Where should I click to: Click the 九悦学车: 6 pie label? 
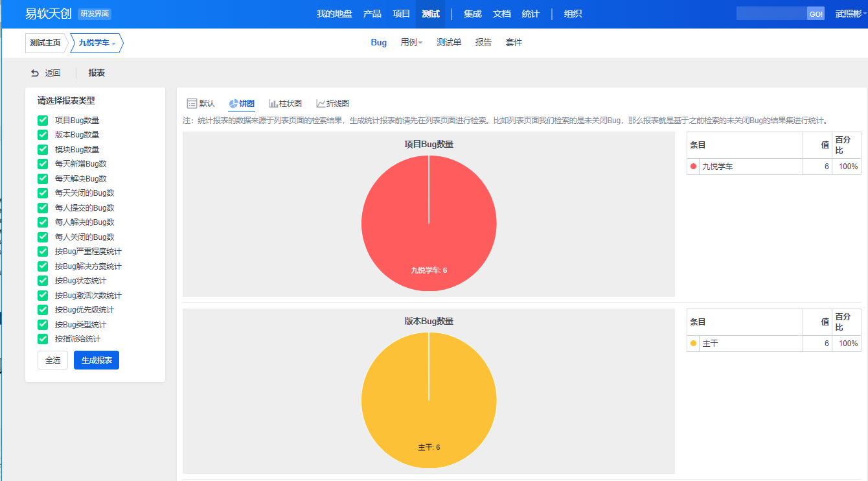pos(429,270)
